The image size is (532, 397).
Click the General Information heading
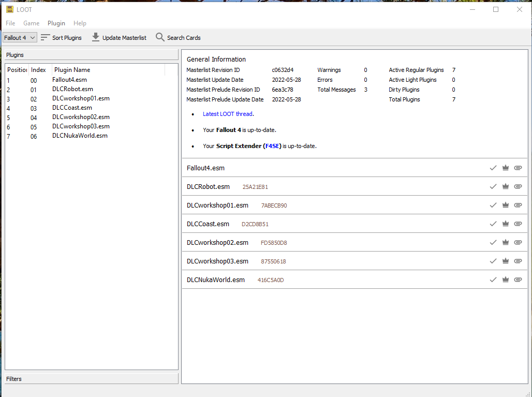pyautogui.click(x=216, y=60)
